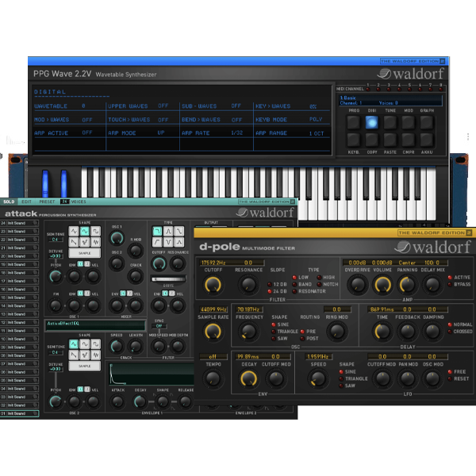Select noise wave shape in Attack OSC 1
This screenshot has height=476, width=476.
(x=96, y=242)
